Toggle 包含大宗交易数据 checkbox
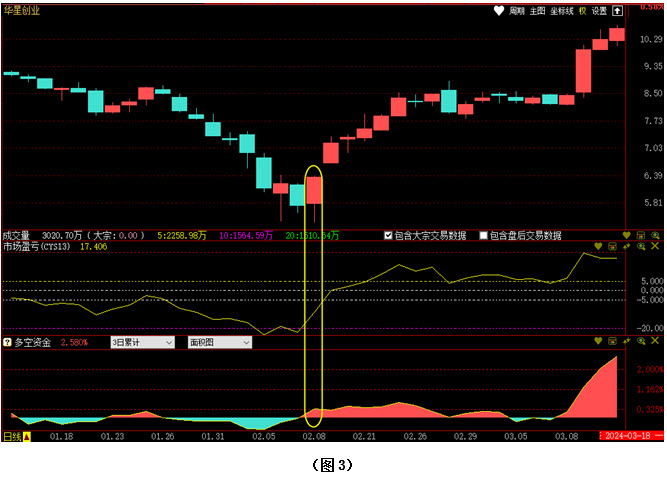 (390, 236)
